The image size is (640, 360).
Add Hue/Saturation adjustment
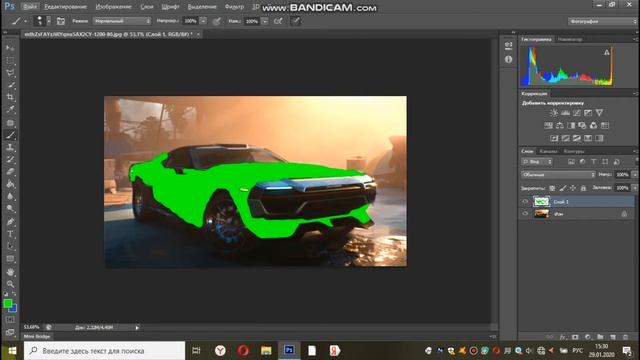(549, 125)
